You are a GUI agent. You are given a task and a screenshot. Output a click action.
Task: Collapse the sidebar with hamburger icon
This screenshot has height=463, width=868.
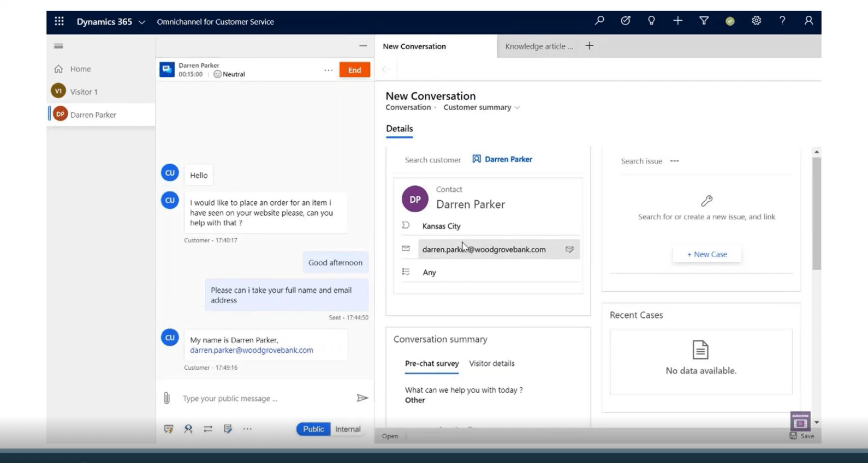(x=58, y=46)
